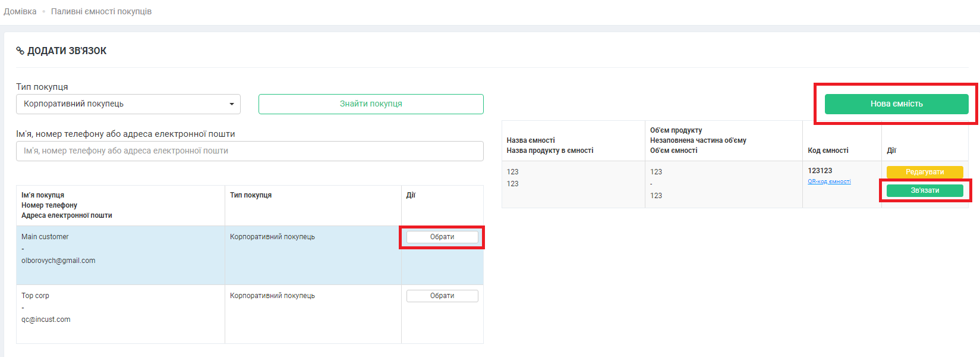Open the QR-код ємності link
The height and width of the screenshot is (357, 980).
pos(829,181)
